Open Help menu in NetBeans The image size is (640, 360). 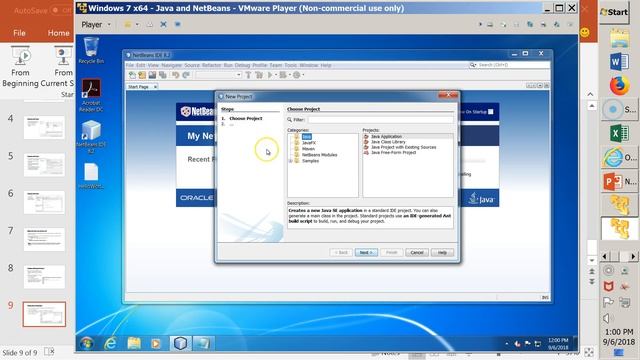[x=326, y=65]
